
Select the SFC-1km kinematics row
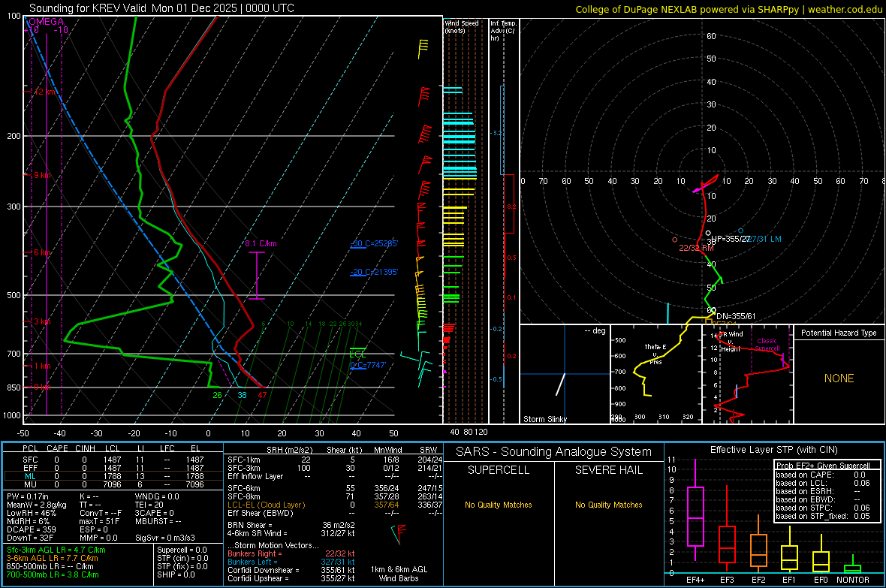[335, 460]
